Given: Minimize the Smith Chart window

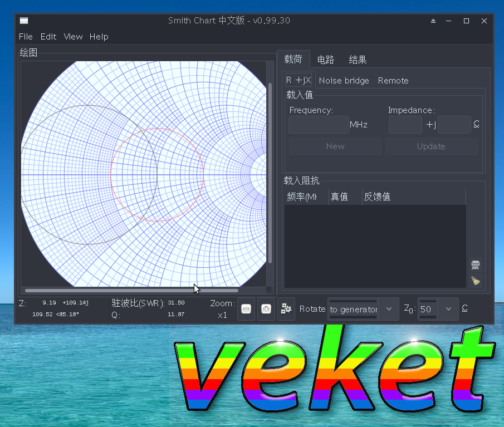Looking at the screenshot, I should coord(449,21).
